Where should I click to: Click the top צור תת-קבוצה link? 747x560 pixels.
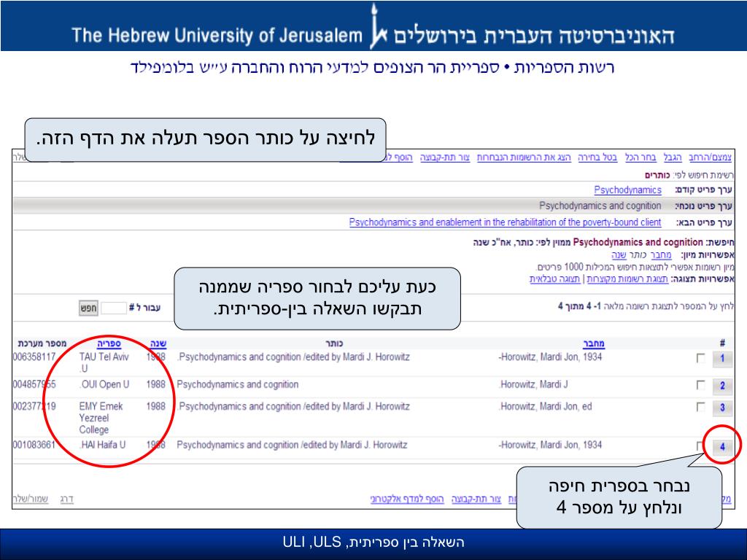(x=444, y=157)
